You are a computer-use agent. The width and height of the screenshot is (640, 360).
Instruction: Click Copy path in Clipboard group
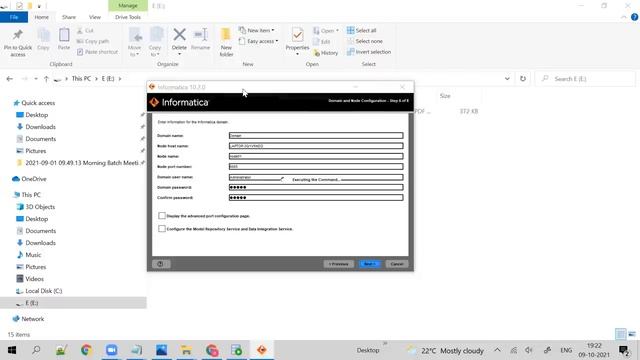click(93, 41)
